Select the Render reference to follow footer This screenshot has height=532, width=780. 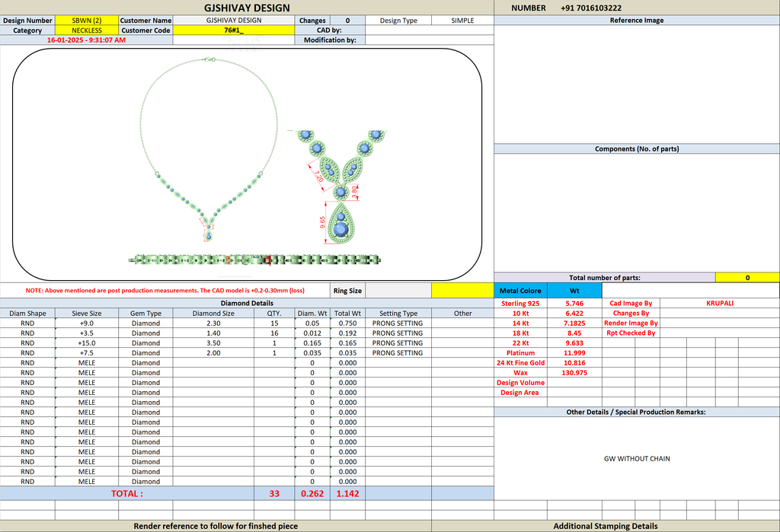point(216,526)
